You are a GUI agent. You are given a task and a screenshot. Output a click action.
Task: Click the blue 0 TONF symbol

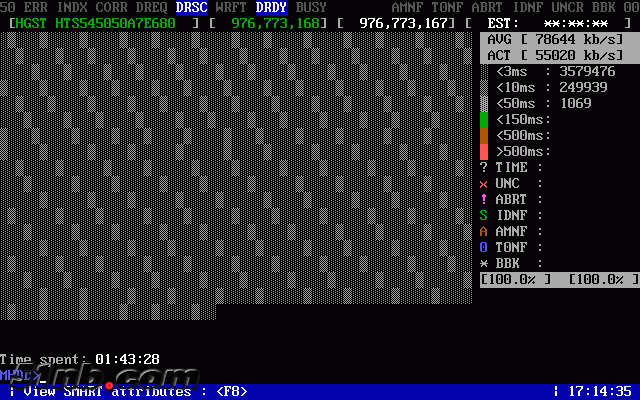(484, 247)
